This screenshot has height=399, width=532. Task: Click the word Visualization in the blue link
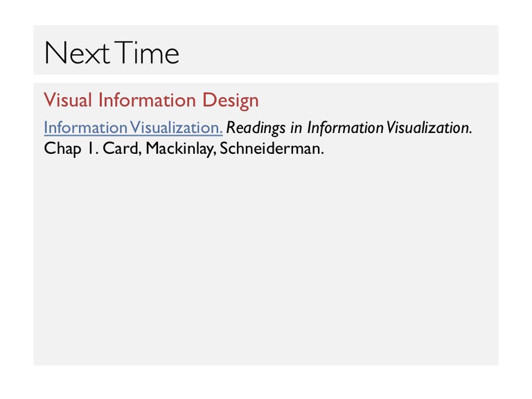(x=176, y=128)
